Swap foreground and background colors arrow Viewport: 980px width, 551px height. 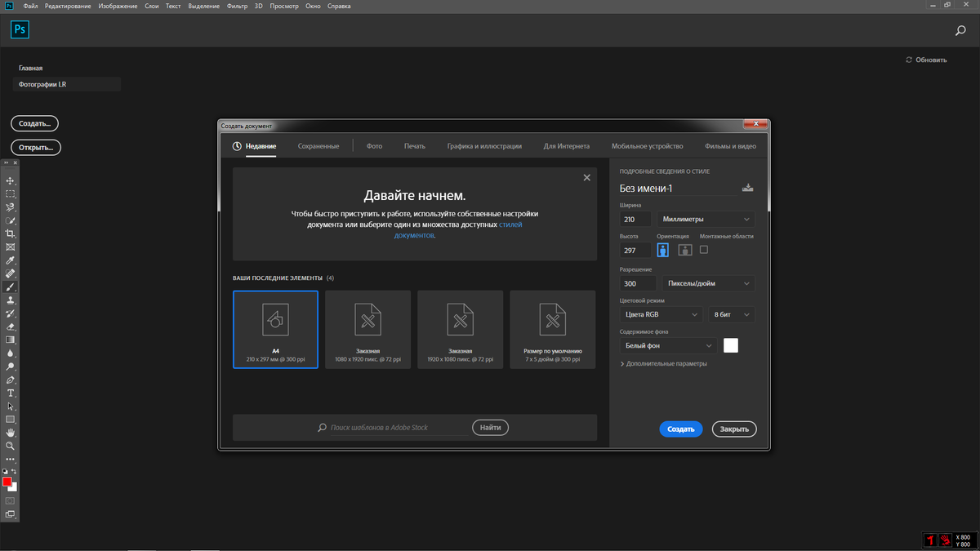(x=14, y=472)
